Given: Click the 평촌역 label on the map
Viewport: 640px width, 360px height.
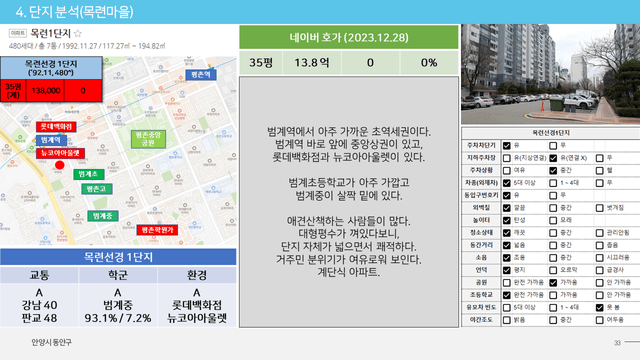Looking at the screenshot, I should pyautogui.click(x=201, y=75).
